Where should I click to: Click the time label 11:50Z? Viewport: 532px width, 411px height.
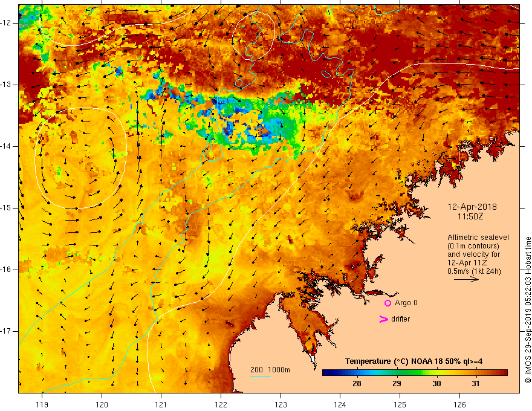470,216
